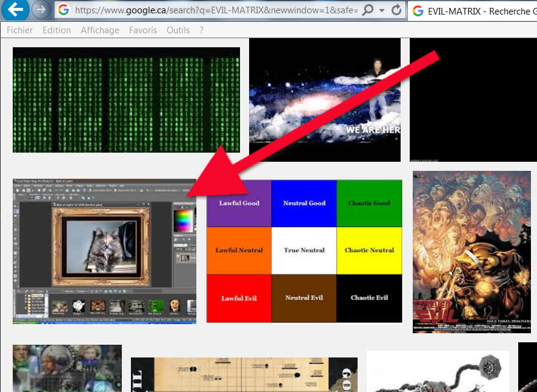The height and width of the screenshot is (392, 537).
Task: Expand the address bar dropdown arrow
Action: [x=381, y=10]
